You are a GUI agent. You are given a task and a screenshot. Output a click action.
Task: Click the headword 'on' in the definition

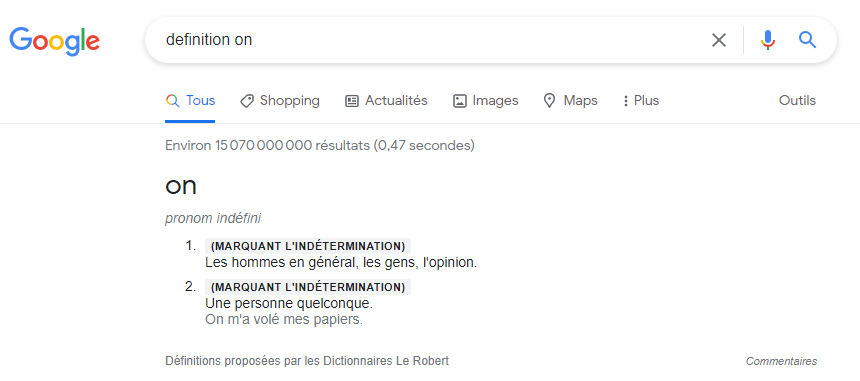tap(180, 186)
